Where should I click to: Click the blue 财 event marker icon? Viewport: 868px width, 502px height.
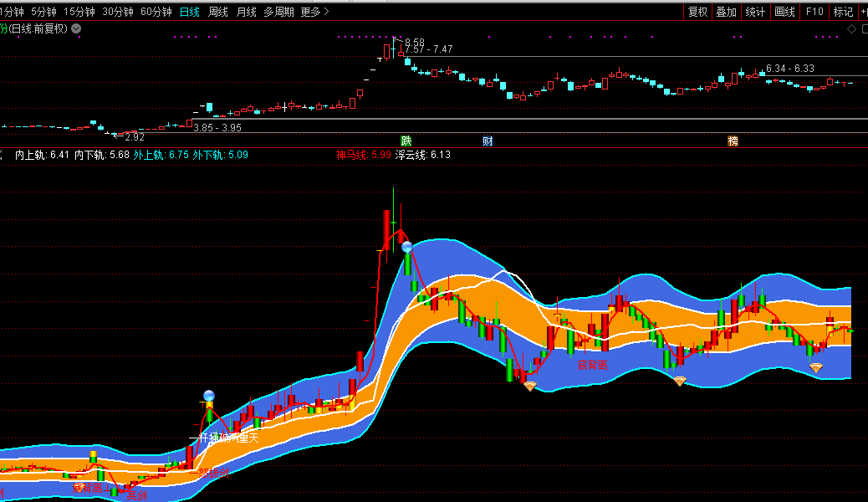(x=488, y=141)
